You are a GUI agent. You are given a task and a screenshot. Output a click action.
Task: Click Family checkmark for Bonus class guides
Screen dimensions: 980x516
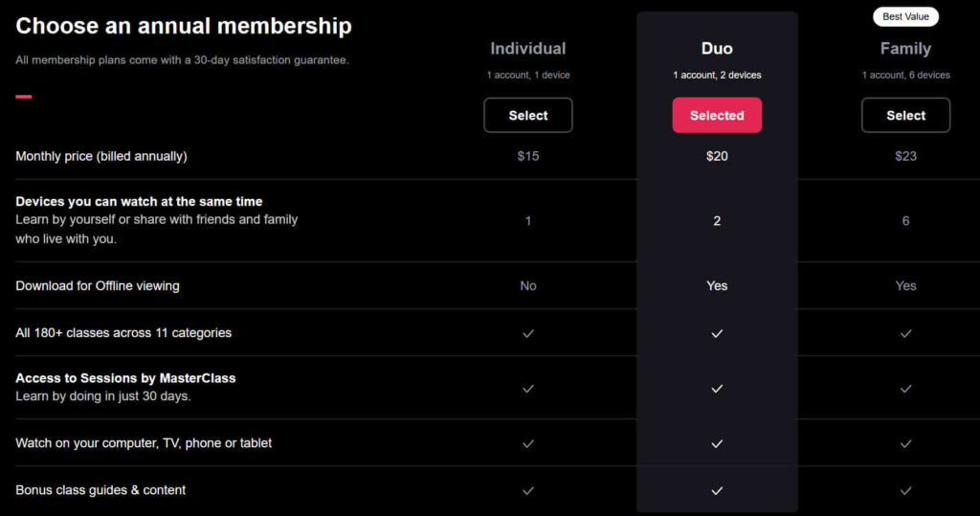point(905,490)
